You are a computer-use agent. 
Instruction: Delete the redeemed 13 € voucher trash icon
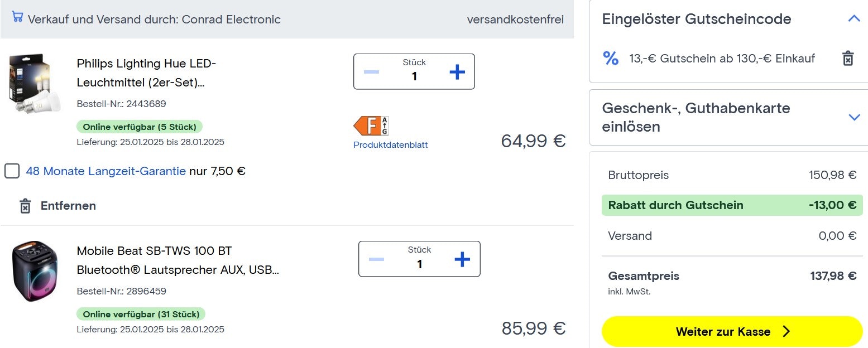848,58
